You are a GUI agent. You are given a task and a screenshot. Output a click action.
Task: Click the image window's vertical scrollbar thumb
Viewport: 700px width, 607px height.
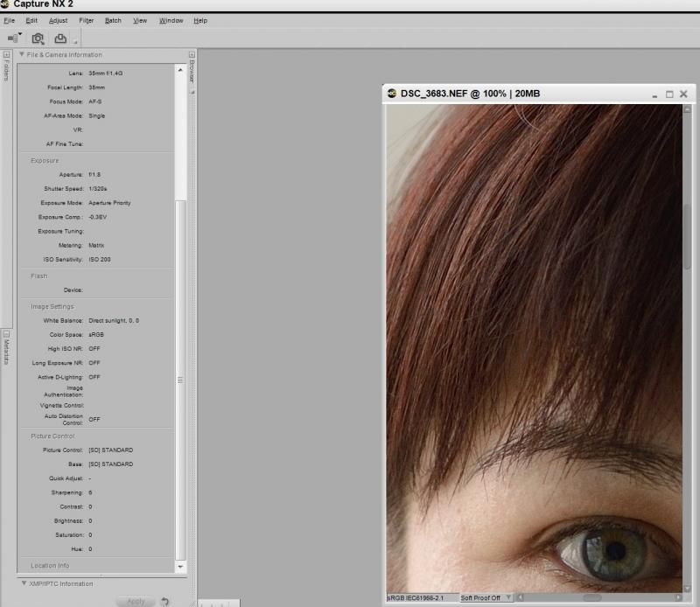pyautogui.click(x=687, y=236)
